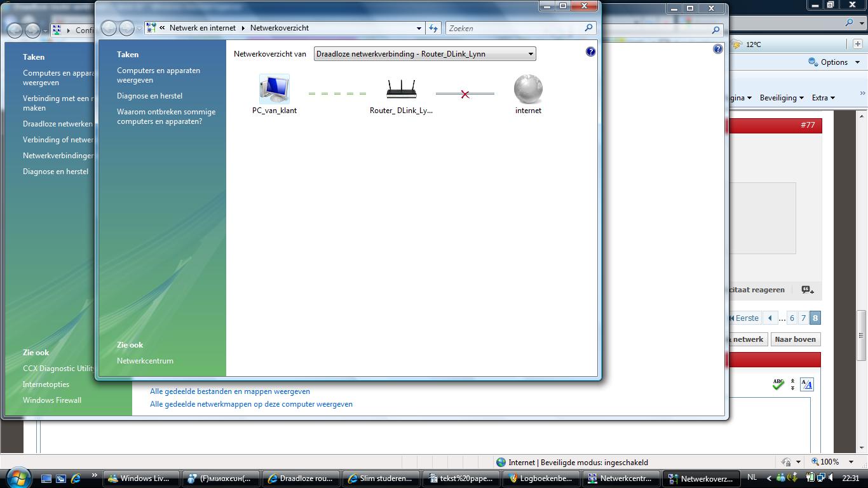Click the forward arrow in Netwerkoverzicht window
868x488 pixels.
coord(126,28)
